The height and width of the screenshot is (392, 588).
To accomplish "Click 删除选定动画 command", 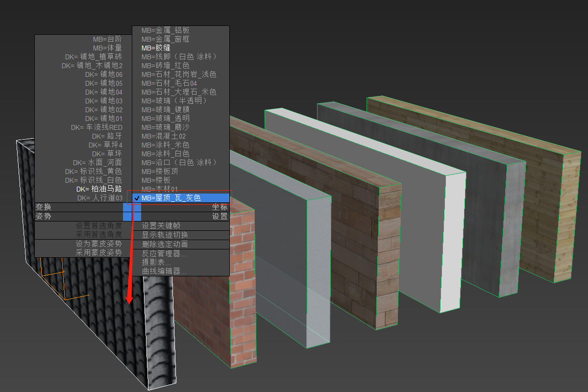I will click(165, 244).
